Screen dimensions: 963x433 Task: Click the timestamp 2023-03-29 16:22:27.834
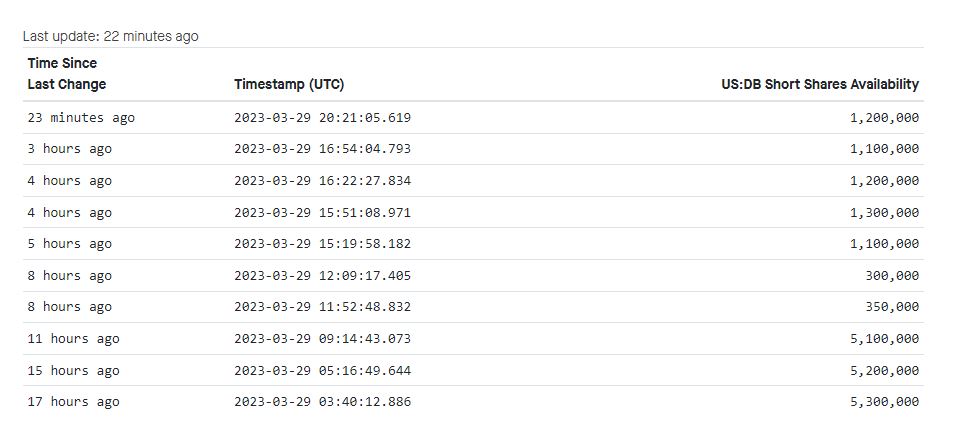point(322,181)
